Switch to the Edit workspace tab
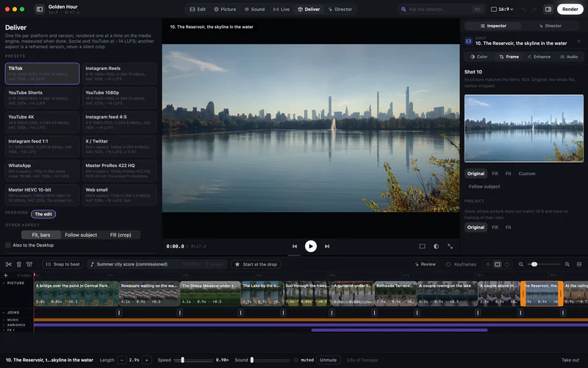Viewport: 588px width, 368px height. 198,10
